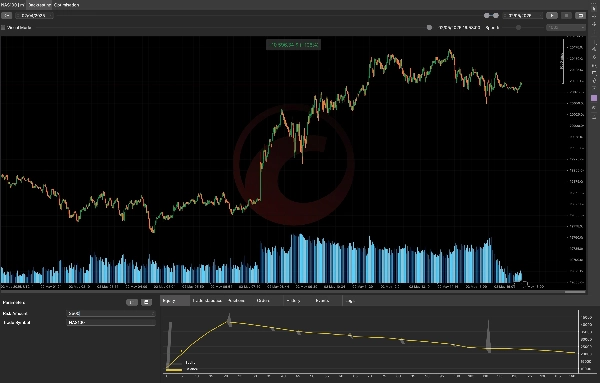Switch to the Backtesting tab
The image size is (600, 383).
tap(40, 5)
